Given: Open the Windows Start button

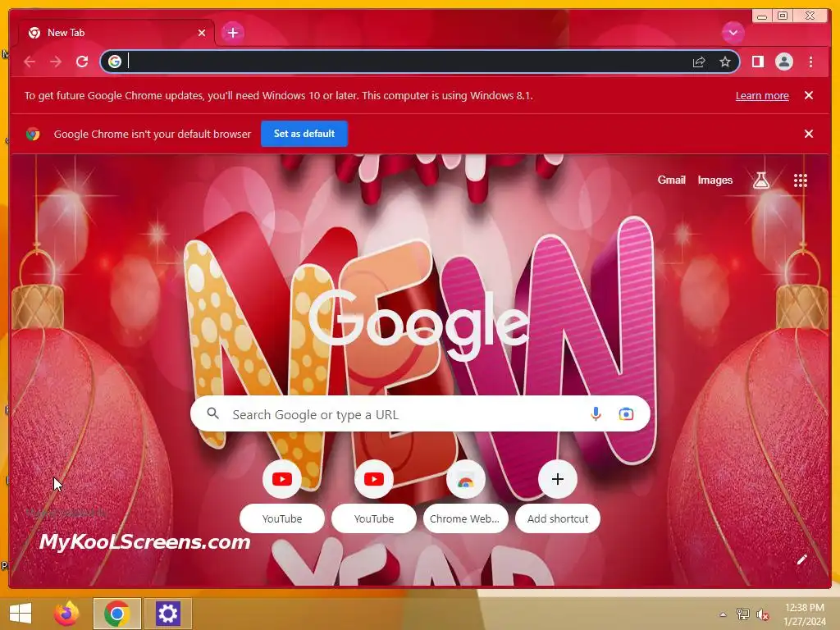Looking at the screenshot, I should (x=21, y=614).
